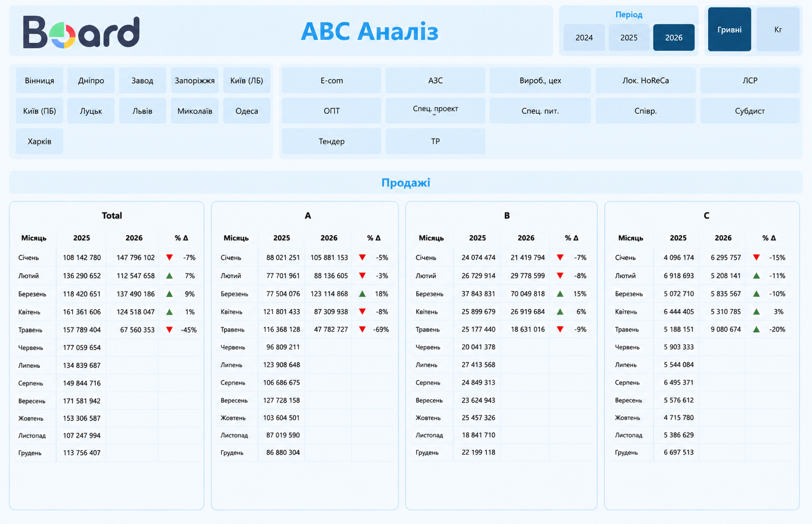
Task: Click the ABC Аналіз dashboard title
Action: (370, 31)
